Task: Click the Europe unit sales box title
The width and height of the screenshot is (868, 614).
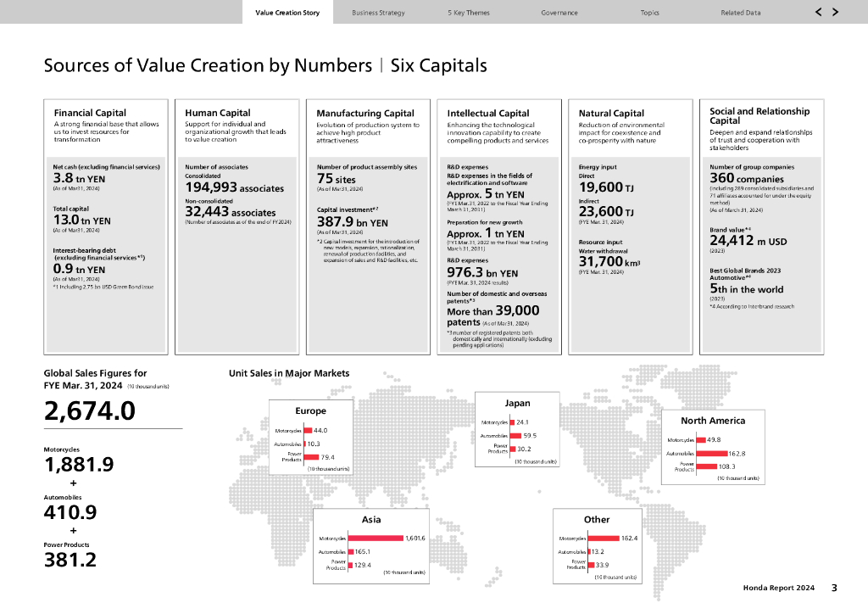Action: (311, 411)
